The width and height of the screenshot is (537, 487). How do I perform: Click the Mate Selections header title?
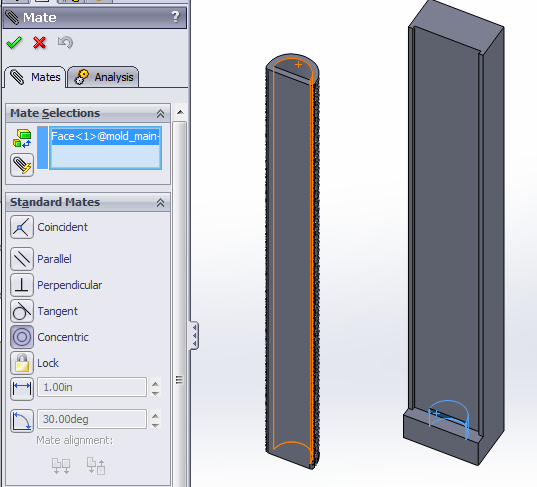[55, 113]
